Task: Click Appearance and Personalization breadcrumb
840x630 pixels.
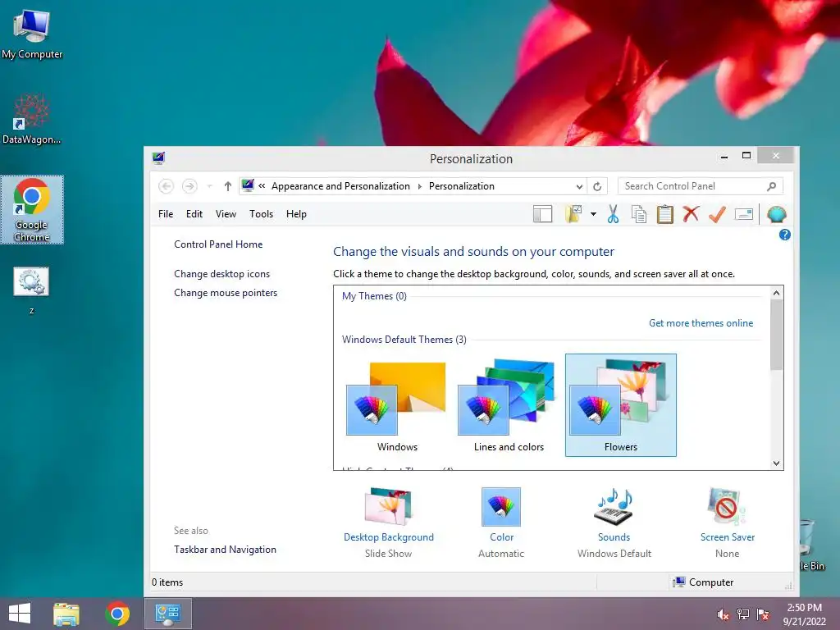Action: tap(340, 186)
